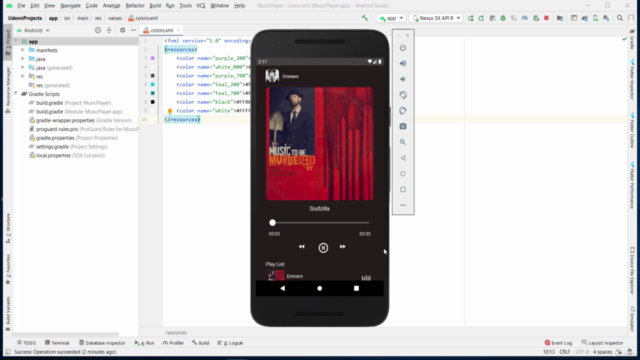Open the Navigate menu

[70, 6]
